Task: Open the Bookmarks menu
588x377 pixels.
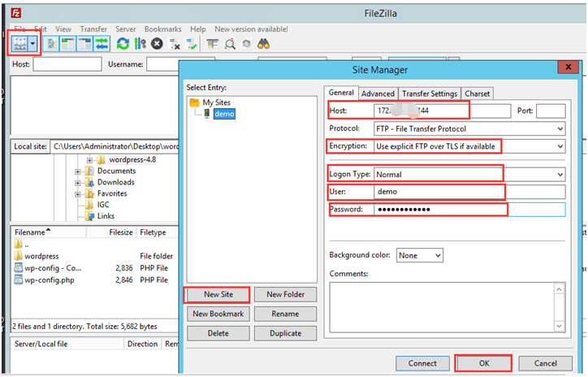Action: pos(163,28)
